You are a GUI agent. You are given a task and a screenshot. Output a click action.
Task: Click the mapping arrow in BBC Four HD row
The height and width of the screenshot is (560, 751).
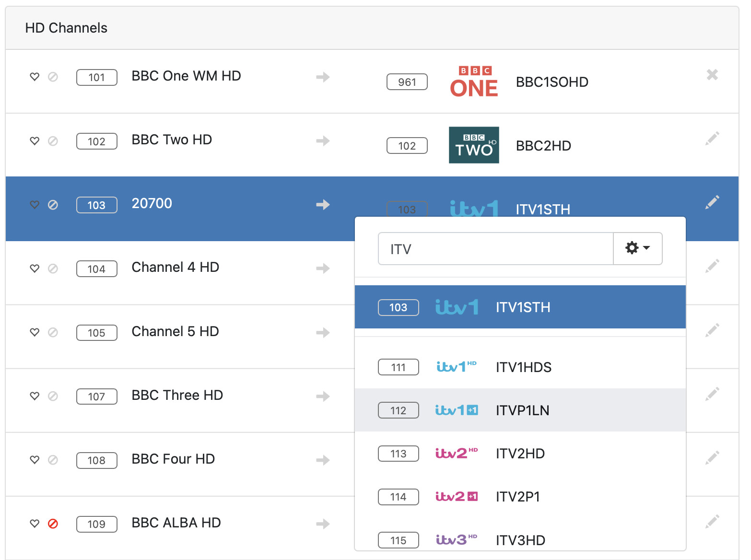click(323, 460)
